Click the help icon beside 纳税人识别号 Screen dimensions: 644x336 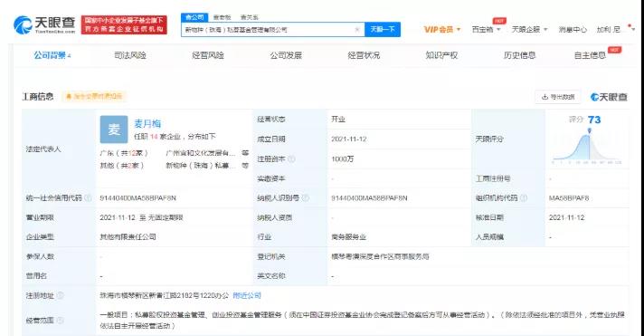pos(305,197)
